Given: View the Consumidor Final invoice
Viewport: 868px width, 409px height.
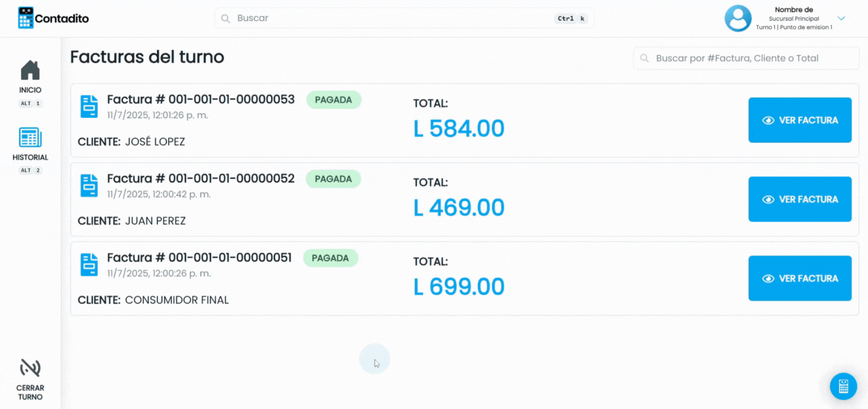Looking at the screenshot, I should [x=800, y=278].
